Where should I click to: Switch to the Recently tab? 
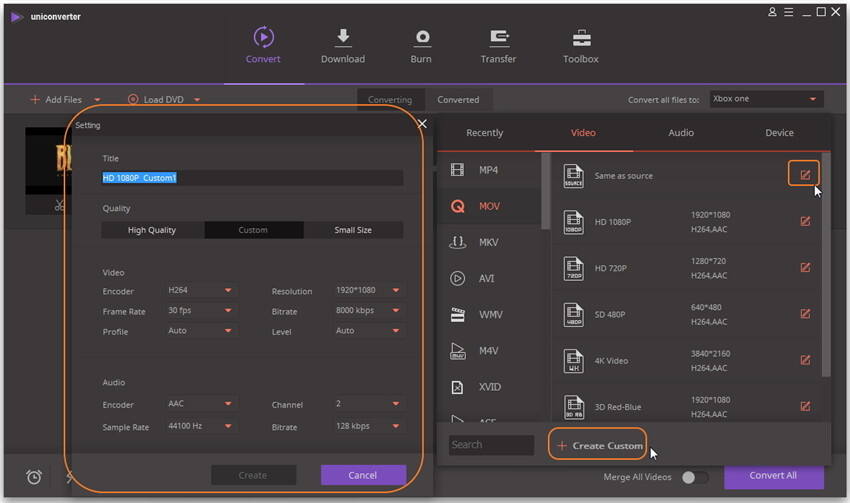485,133
